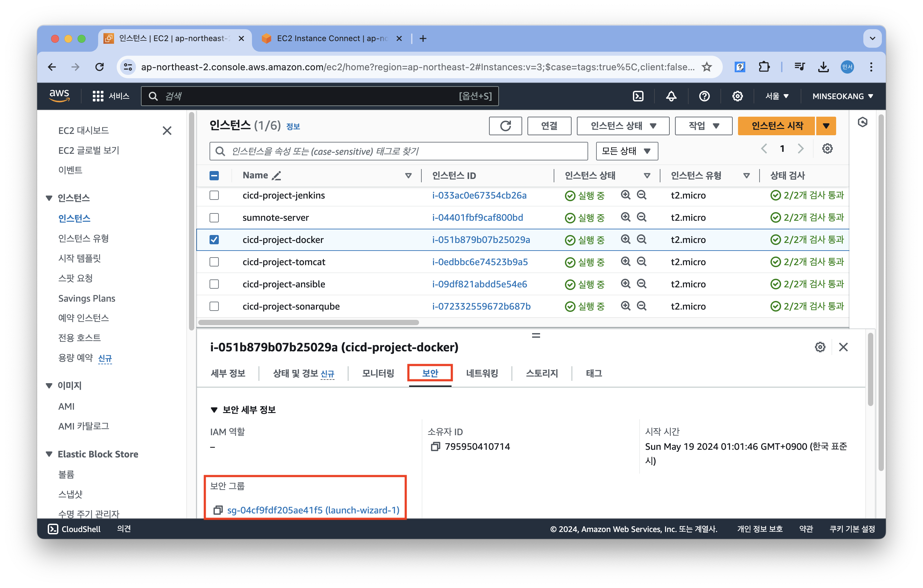The image size is (923, 588).
Task: Click the 인스턴스 시작 button
Action: click(776, 126)
